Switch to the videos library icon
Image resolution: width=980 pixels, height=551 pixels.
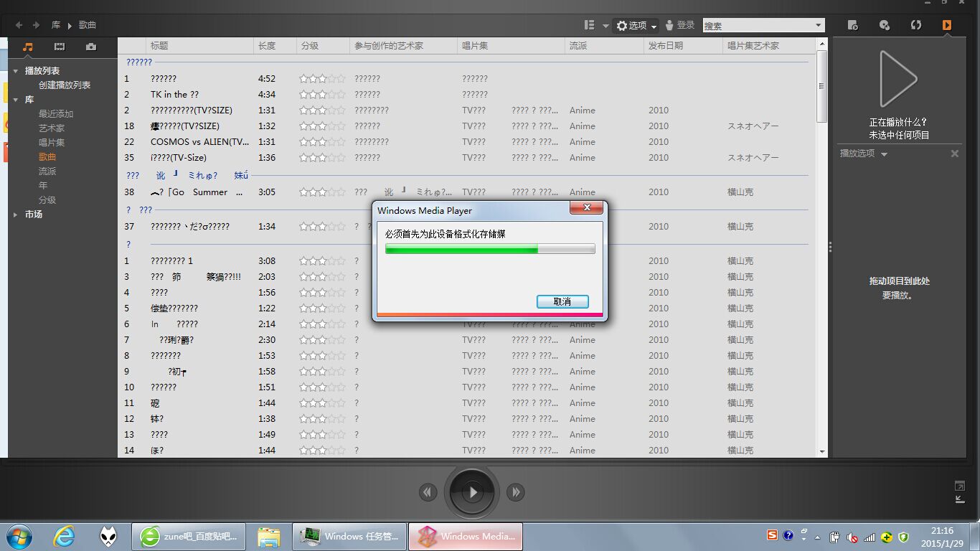pyautogui.click(x=60, y=47)
